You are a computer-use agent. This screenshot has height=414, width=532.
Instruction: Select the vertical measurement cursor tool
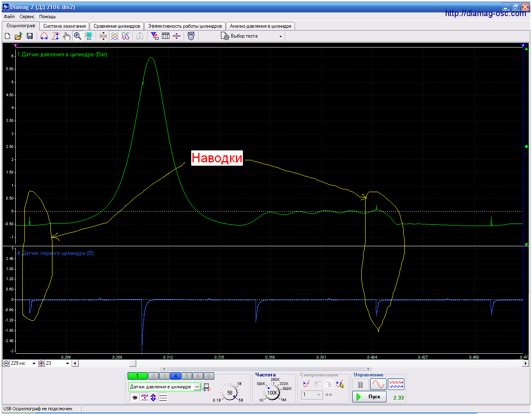tap(55, 36)
